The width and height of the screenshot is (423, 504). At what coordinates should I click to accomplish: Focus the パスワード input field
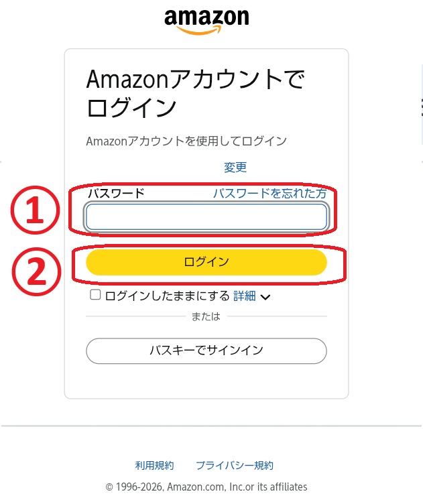[206, 216]
